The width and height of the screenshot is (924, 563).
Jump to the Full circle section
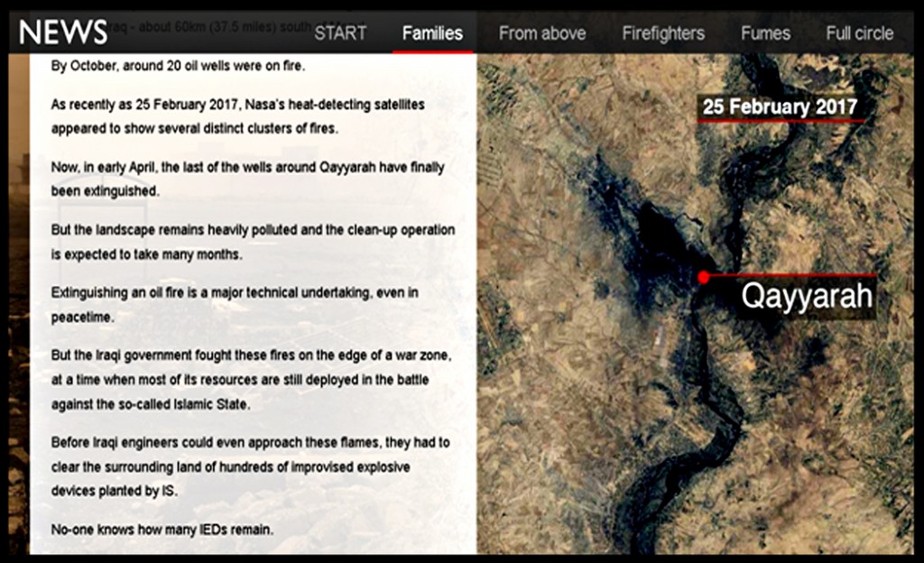click(x=860, y=33)
